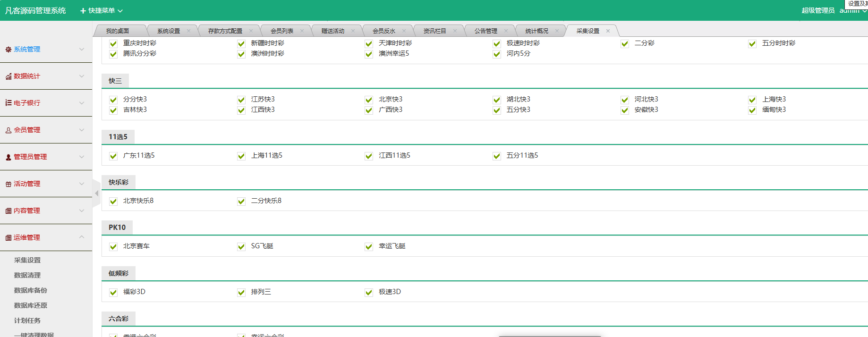
Task: Click the bar chart icon beside 数据统计
Action: click(x=8, y=76)
